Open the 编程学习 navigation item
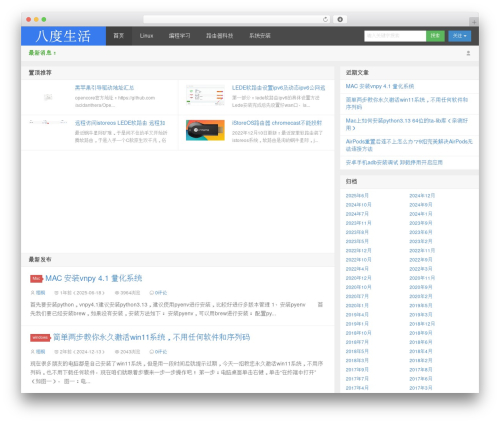The width and height of the screenshot is (500, 423). [x=179, y=36]
